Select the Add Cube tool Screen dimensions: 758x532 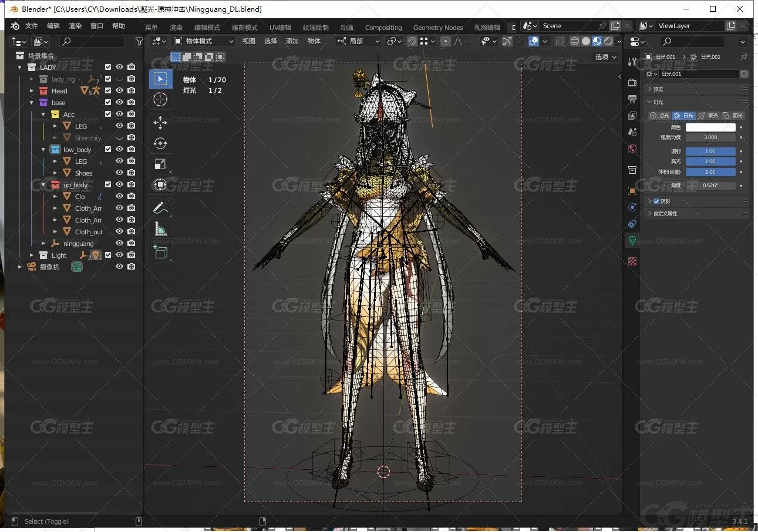tap(160, 252)
